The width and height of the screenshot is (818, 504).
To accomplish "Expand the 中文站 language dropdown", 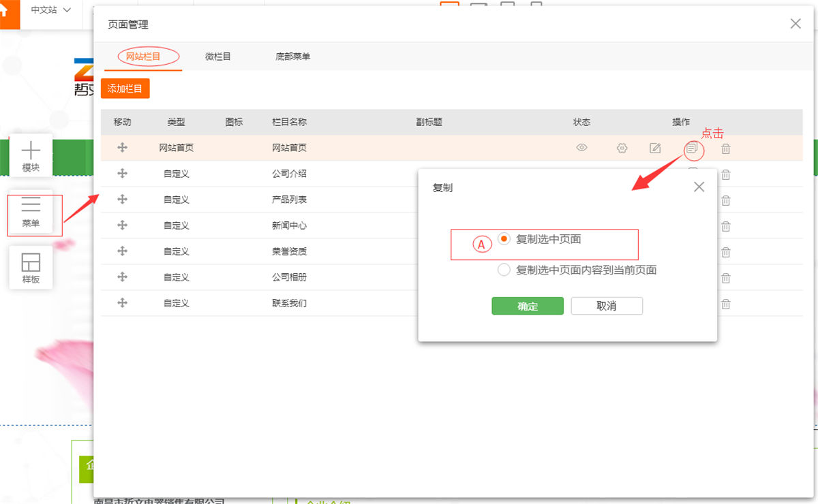I will [x=50, y=10].
